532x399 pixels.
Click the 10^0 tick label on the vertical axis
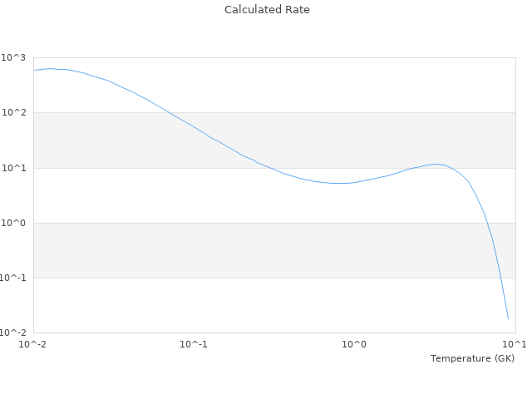tap(14, 223)
